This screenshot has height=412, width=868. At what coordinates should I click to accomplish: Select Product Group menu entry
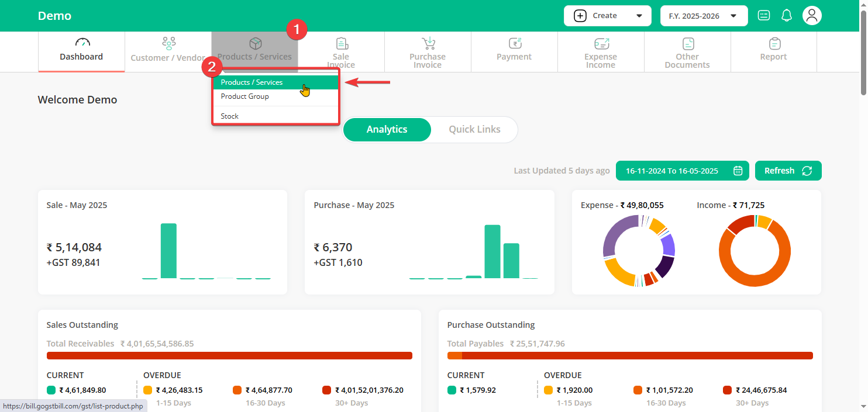[x=245, y=96]
